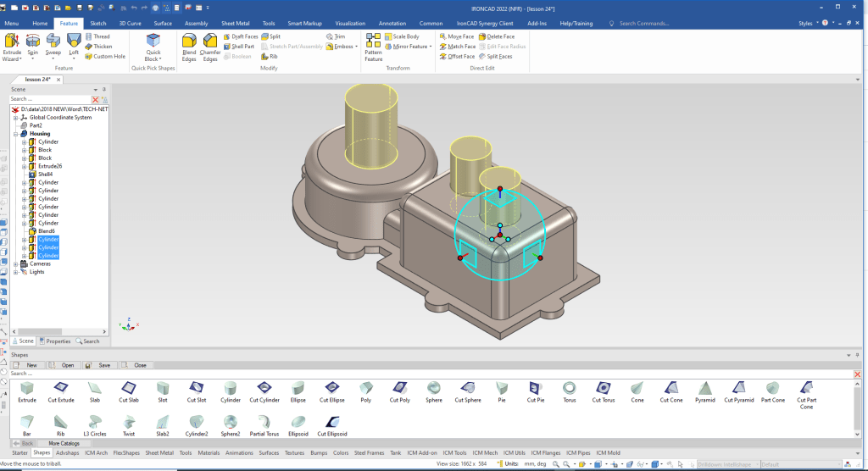The width and height of the screenshot is (868, 471).
Task: Pick the Cut Sphere shape from catalog
Action: (467, 390)
